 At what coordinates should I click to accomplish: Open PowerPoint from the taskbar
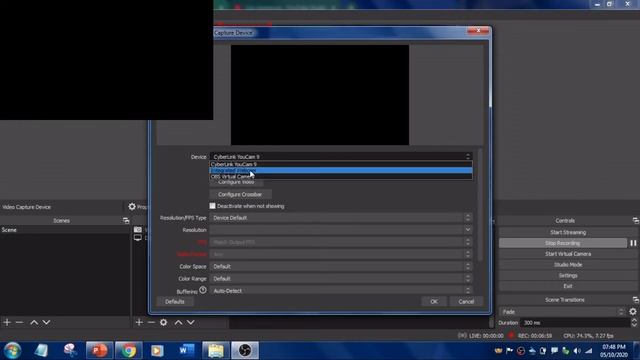coord(99,351)
